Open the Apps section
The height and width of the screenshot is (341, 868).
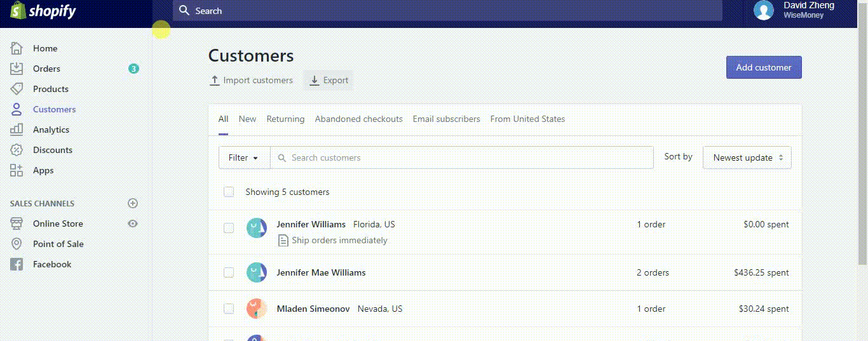click(43, 170)
